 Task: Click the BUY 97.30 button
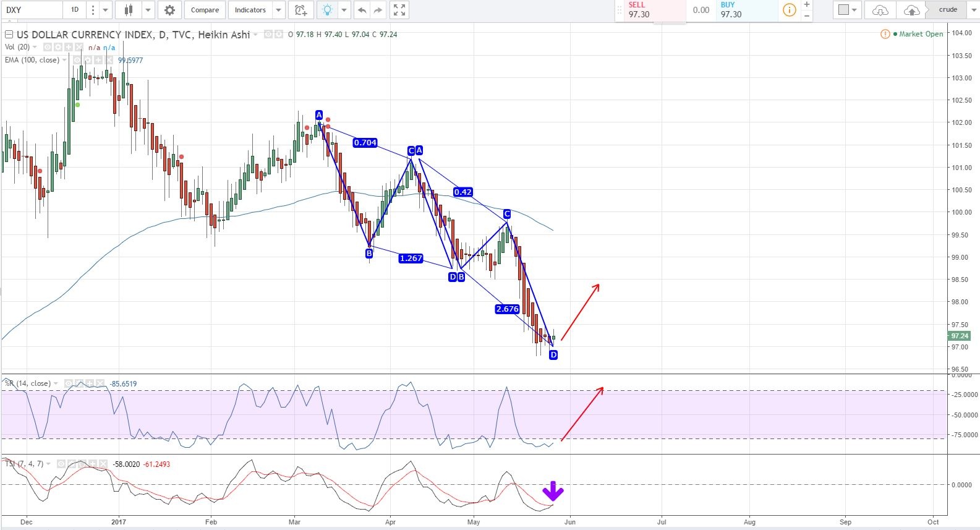(746, 10)
